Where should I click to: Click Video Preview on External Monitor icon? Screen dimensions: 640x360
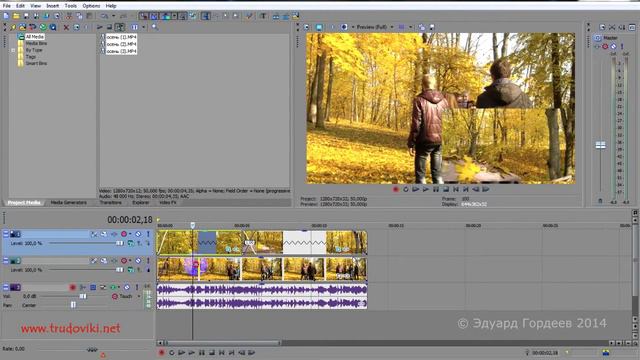pyautogui.click(x=319, y=27)
